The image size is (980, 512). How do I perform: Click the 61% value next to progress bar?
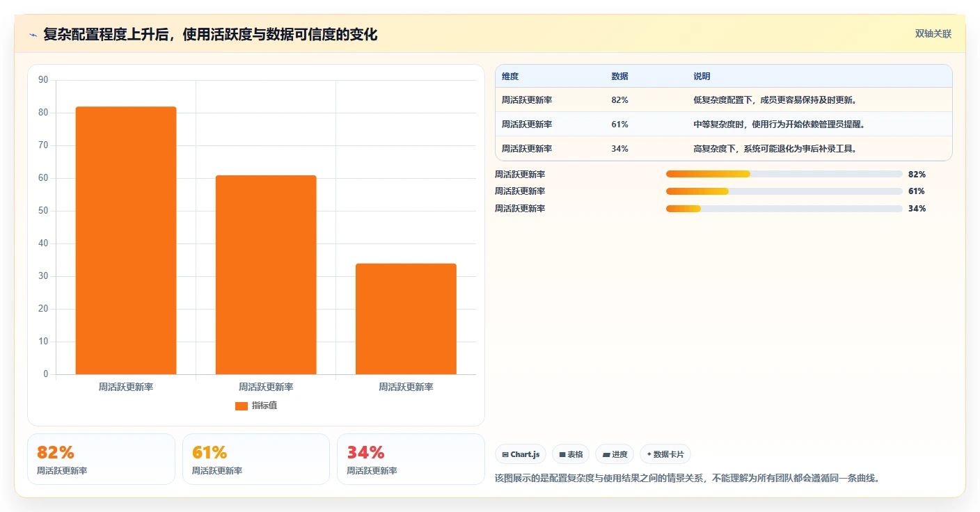pyautogui.click(x=917, y=191)
